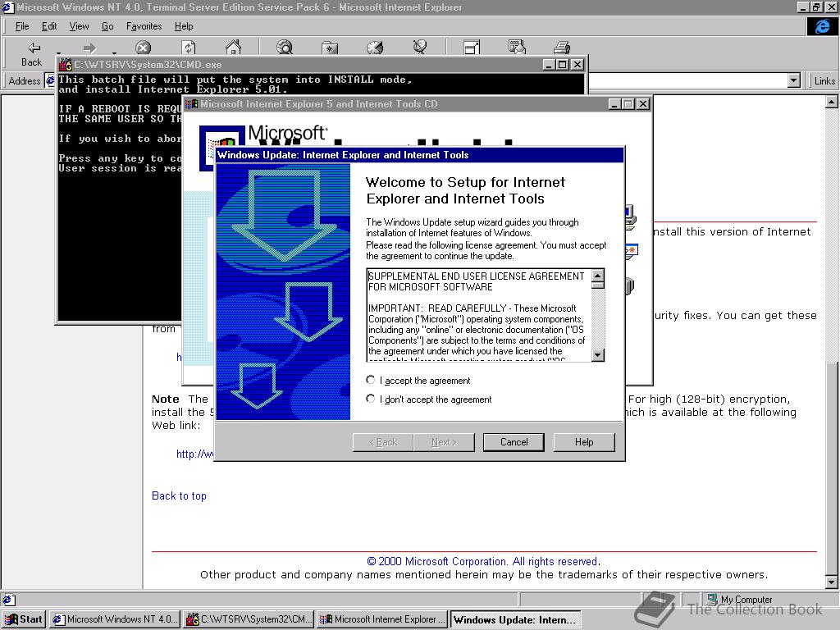Viewport: 840px width, 630px height.
Task: Open the Help menu
Action: click(184, 26)
